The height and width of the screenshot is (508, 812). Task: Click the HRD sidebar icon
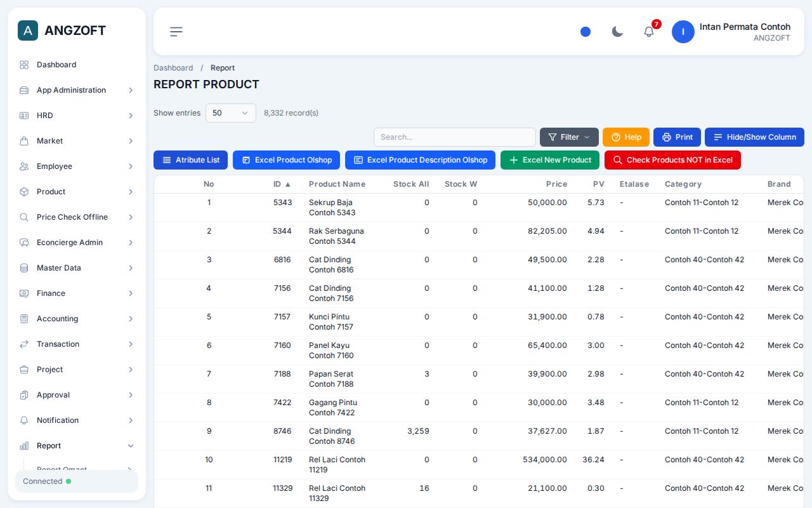(24, 116)
